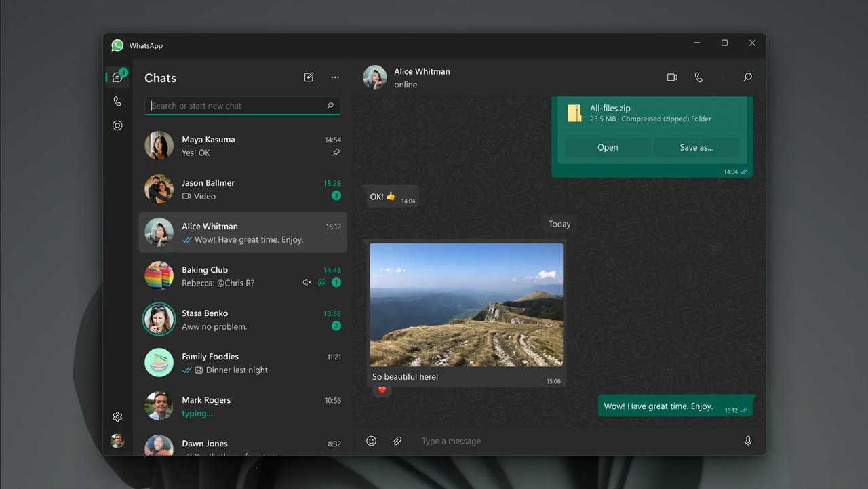Click the heart reaction under the landscape photo
868x489 pixels.
pyautogui.click(x=381, y=389)
